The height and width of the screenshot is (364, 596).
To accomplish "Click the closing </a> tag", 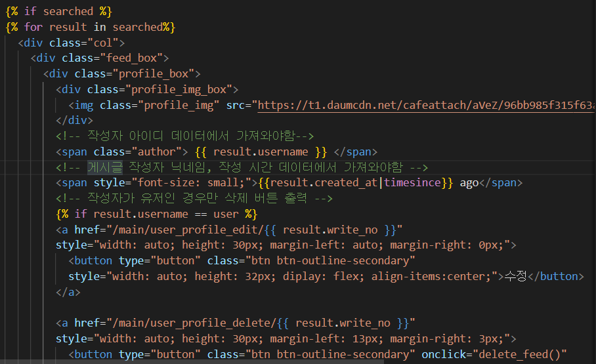I will click(68, 293).
